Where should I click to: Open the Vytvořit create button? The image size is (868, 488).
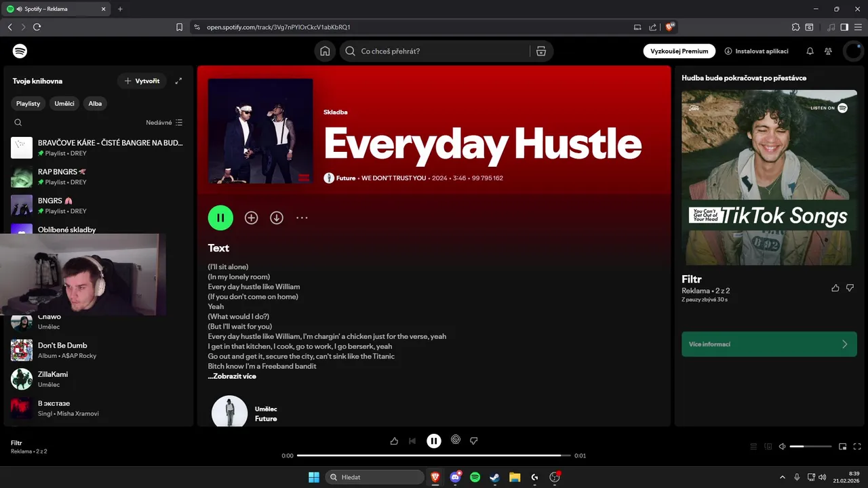142,81
